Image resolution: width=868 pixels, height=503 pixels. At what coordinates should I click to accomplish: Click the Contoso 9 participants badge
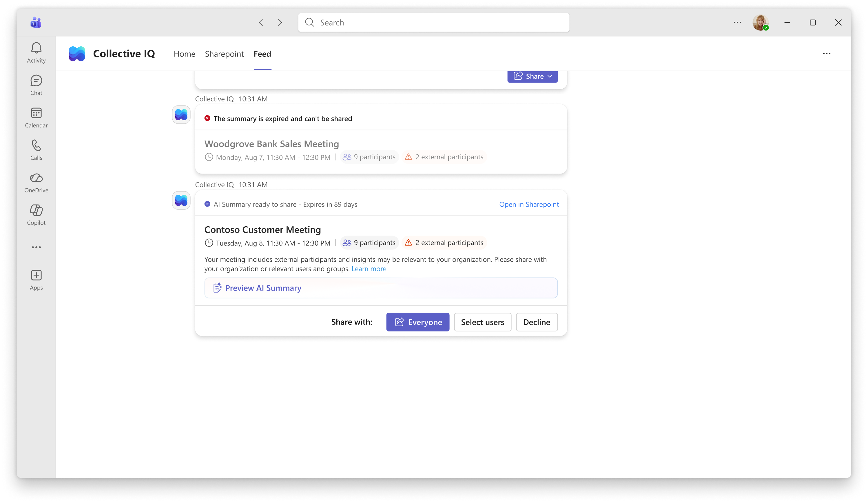click(369, 243)
